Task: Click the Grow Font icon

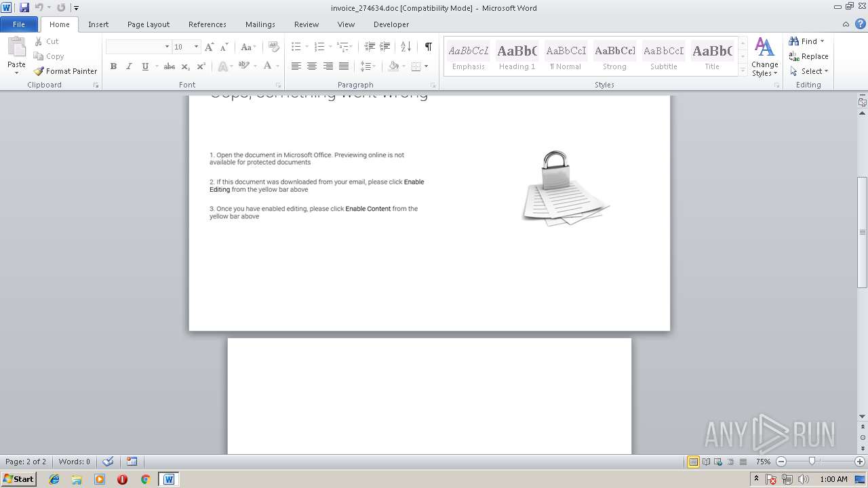Action: [x=209, y=47]
